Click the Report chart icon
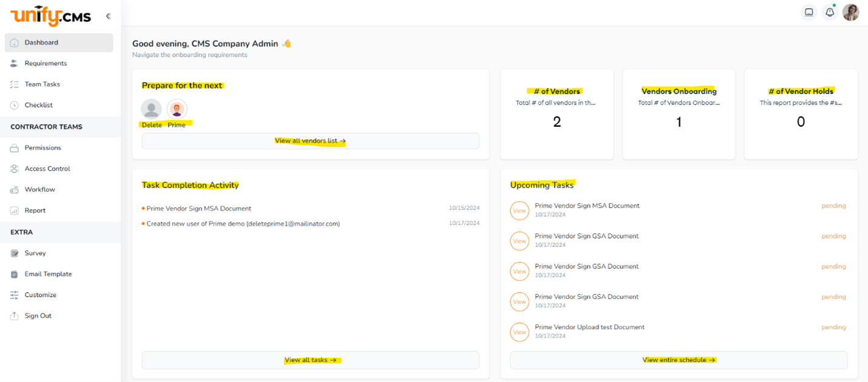 click(x=15, y=211)
